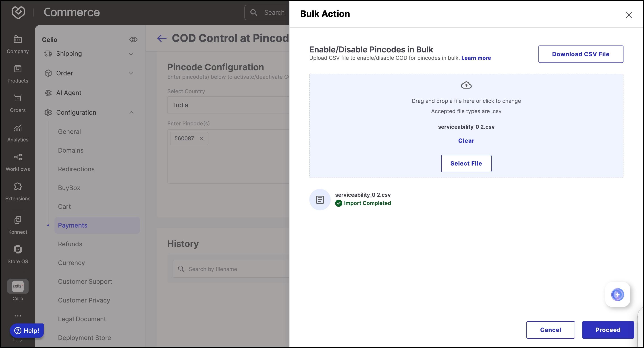Expand the Order menu chevron
Viewport: 644px width, 348px height.
pos(131,73)
